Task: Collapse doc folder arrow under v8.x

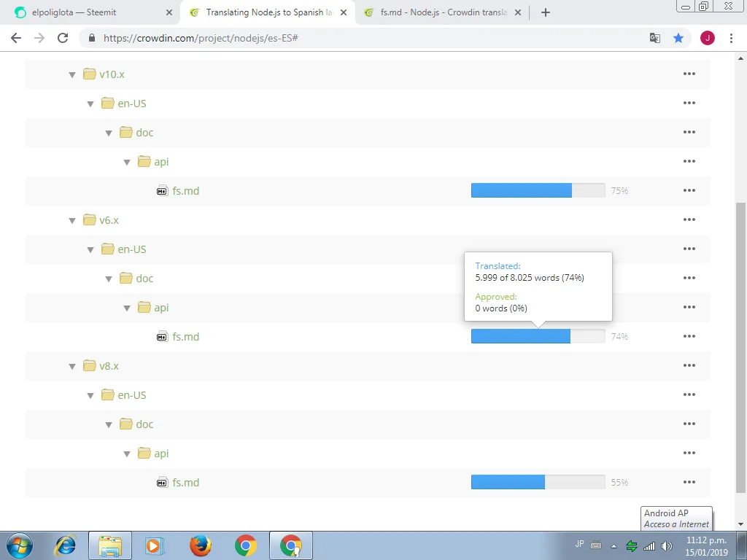Action: coord(109,425)
